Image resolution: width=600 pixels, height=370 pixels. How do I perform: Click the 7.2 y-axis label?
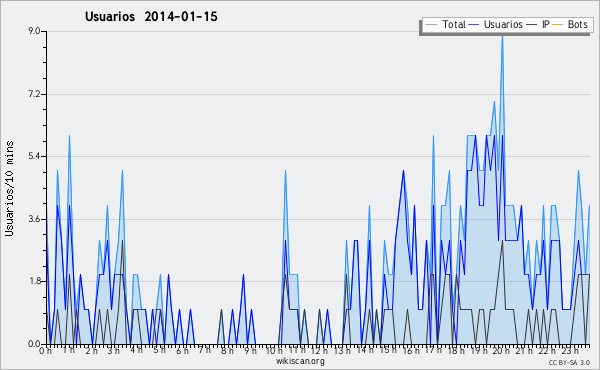(x=34, y=94)
